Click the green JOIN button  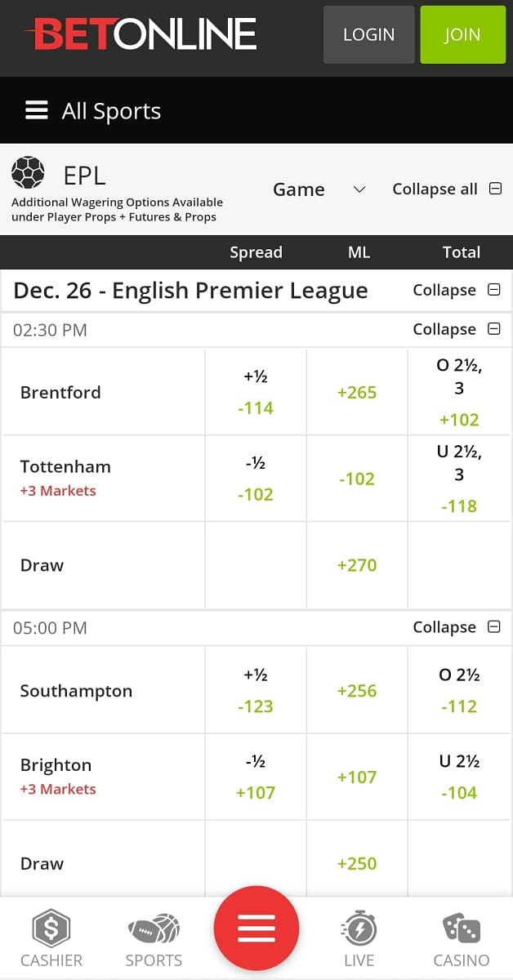pos(462,34)
